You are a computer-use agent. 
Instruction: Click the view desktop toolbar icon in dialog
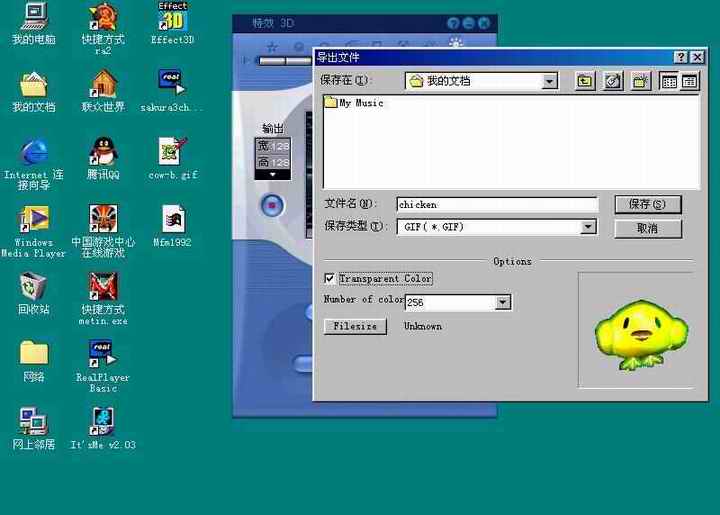(x=613, y=81)
